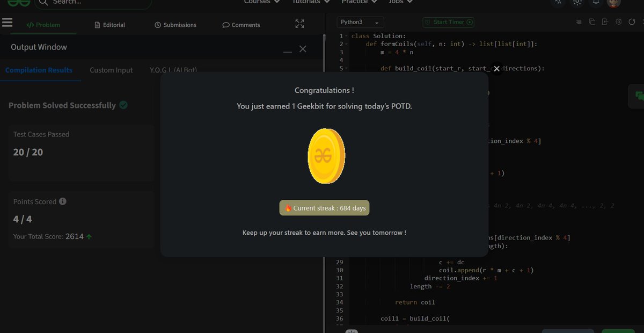Expand the Tutorials menu

coord(312,2)
